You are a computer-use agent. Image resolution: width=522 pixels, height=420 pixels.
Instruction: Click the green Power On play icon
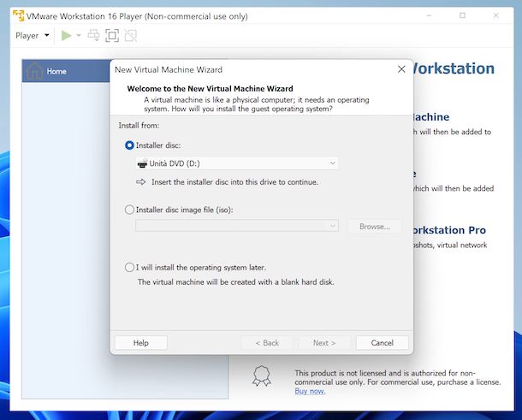[x=66, y=35]
